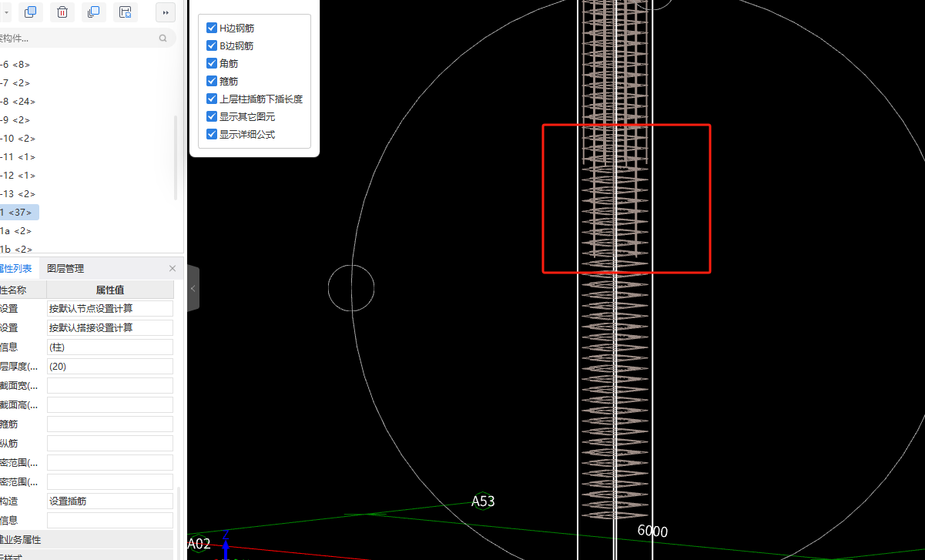
Task: Click the small circle in the viewport
Action: [x=351, y=288]
